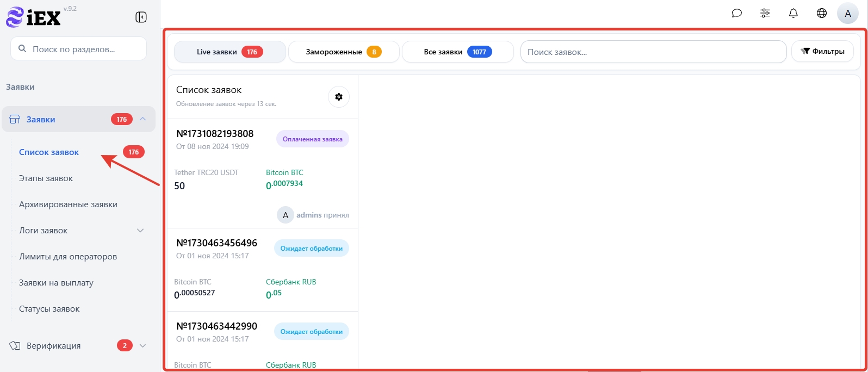Image resolution: width=868 pixels, height=372 pixels.
Task: Open the gear settings for Список заявок
Action: click(x=339, y=97)
